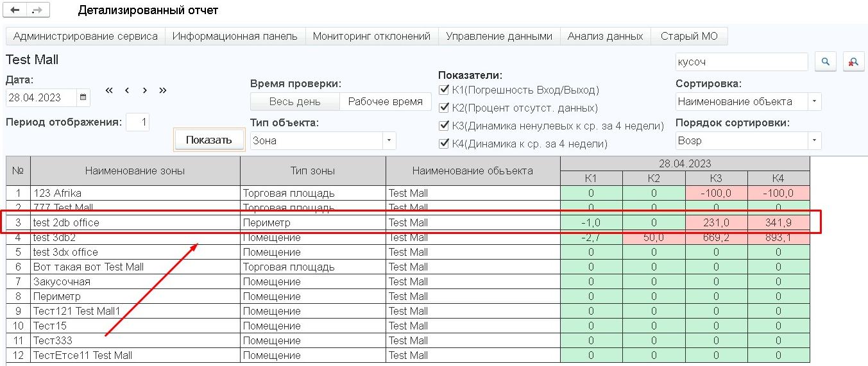Click the K1 value -2,7 cell
Screen dimensions: 868x366
point(591,237)
